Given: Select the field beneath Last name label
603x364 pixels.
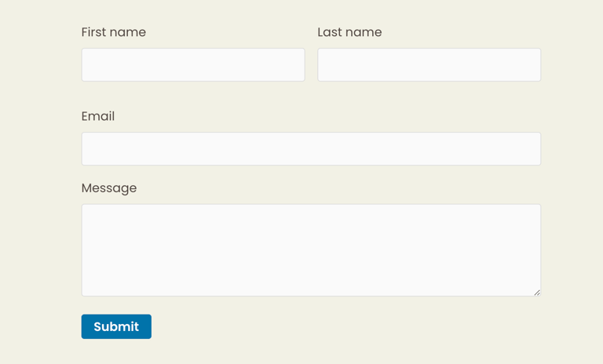Looking at the screenshot, I should click(429, 64).
